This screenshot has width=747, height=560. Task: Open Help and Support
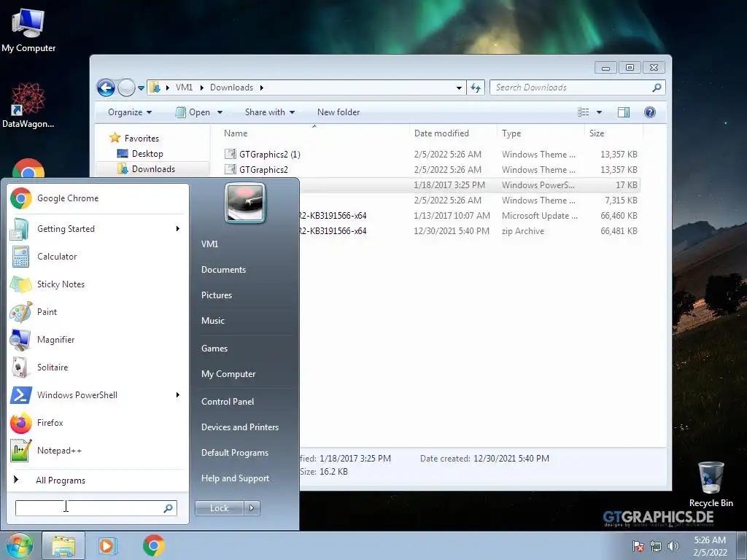tap(236, 478)
